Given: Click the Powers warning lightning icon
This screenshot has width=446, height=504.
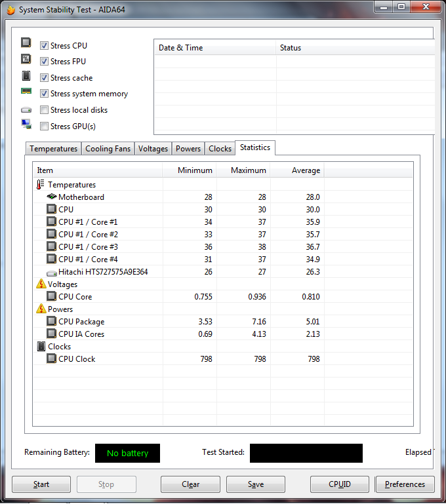Looking at the screenshot, I should [41, 309].
